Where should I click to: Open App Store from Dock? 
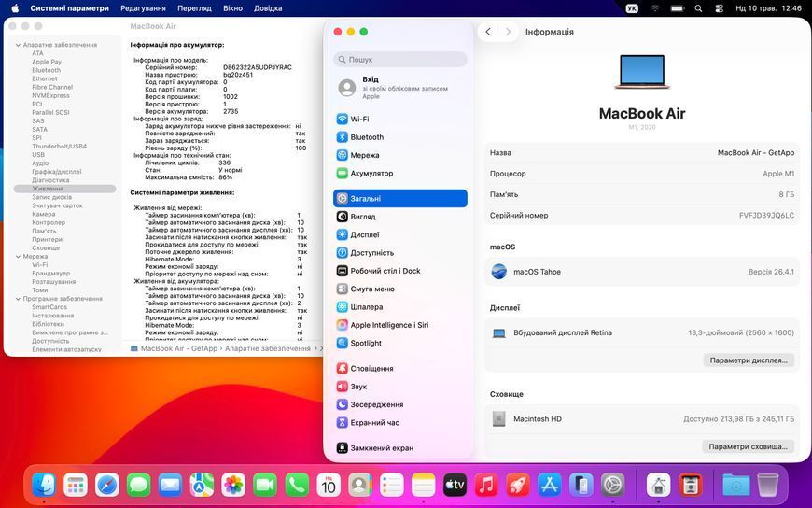(x=550, y=486)
